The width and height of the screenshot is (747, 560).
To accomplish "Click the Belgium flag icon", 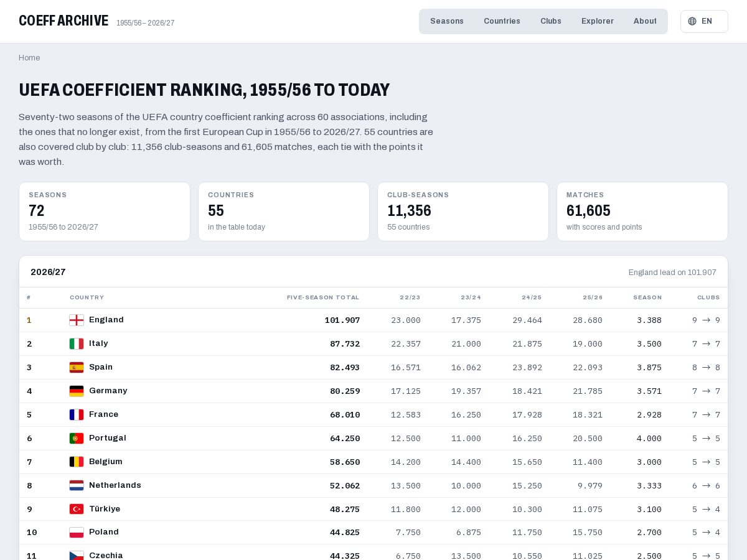I will coord(77,462).
